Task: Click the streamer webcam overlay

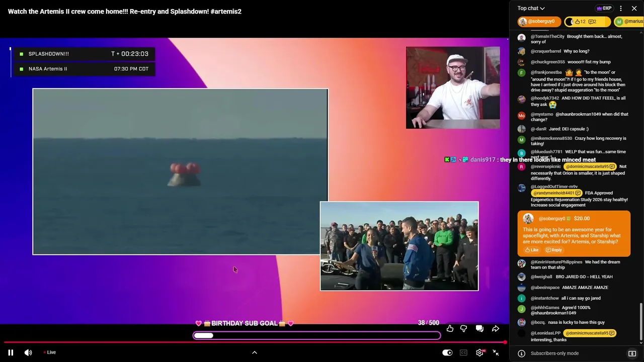Action: click(453, 87)
